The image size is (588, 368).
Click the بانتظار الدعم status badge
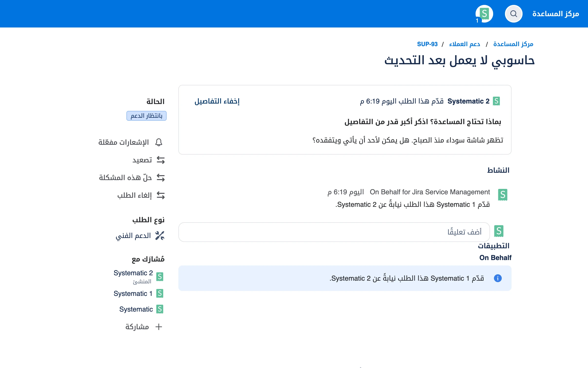(147, 116)
